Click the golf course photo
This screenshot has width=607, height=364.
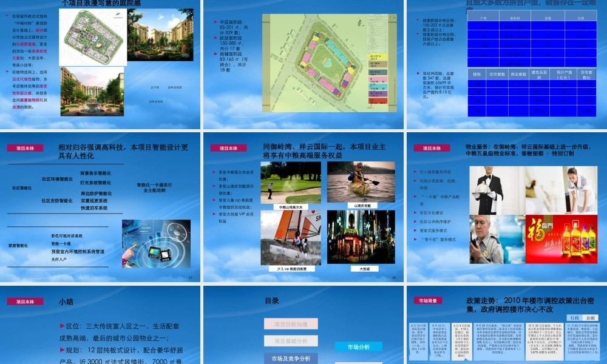tap(291, 182)
